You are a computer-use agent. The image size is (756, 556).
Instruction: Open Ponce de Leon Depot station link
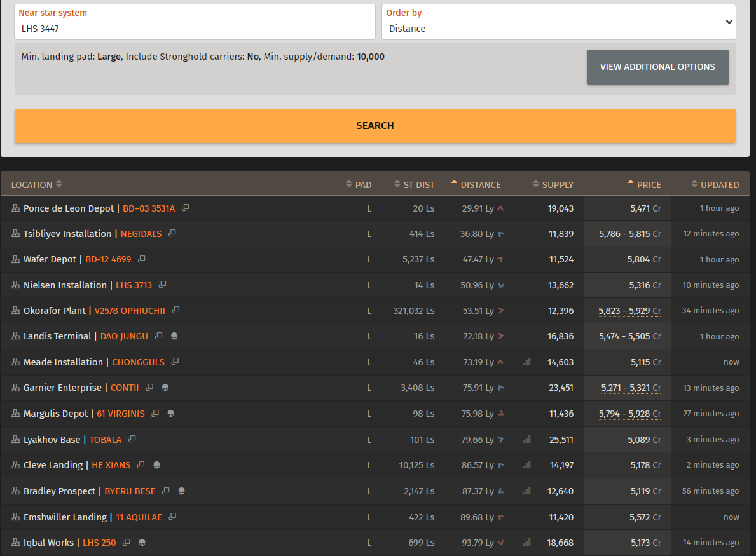coord(69,208)
